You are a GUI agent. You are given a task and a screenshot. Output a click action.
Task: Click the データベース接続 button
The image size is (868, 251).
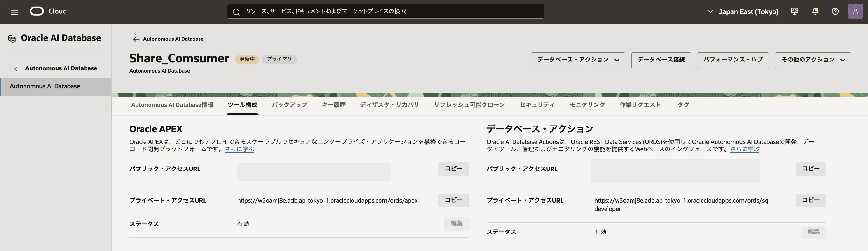tap(661, 60)
